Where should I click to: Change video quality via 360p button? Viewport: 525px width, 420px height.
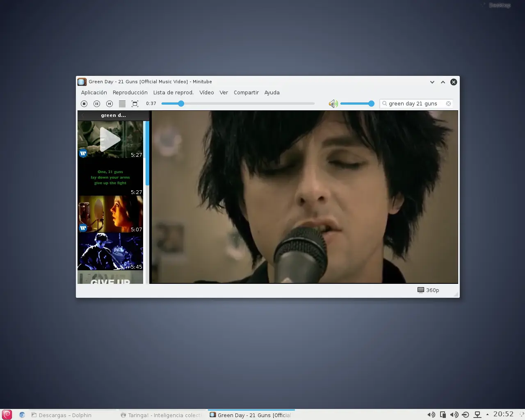pos(429,290)
